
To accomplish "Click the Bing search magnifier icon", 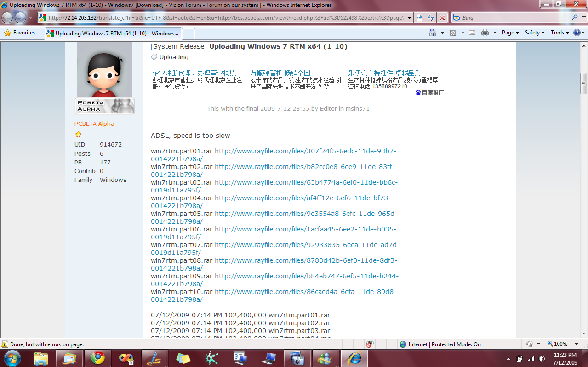I will tap(575, 17).
